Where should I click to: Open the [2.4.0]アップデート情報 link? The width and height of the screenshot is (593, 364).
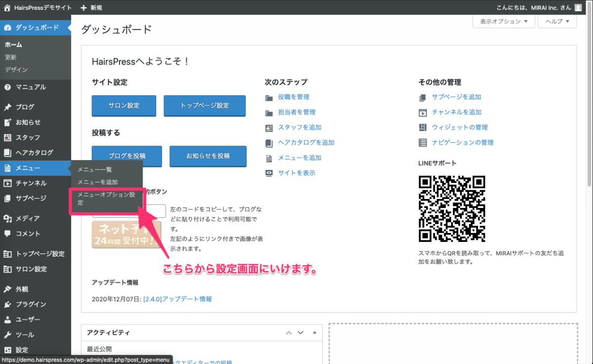[x=177, y=299]
